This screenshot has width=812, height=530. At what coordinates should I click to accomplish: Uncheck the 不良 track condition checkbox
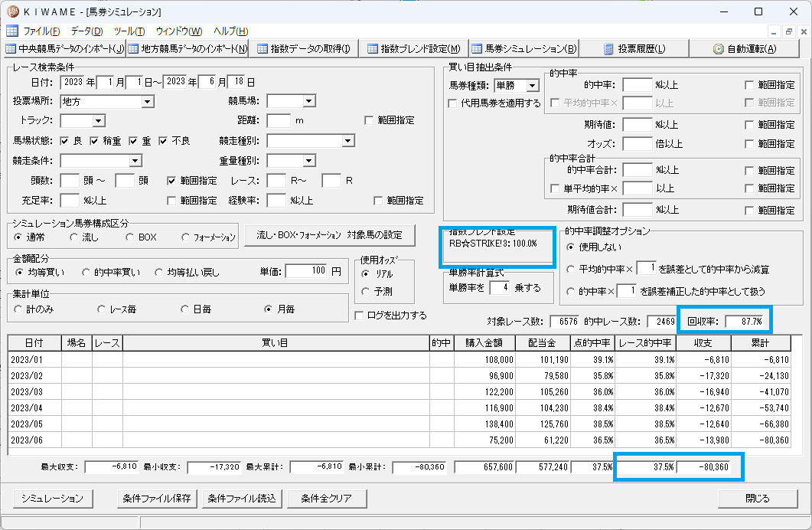(163, 141)
